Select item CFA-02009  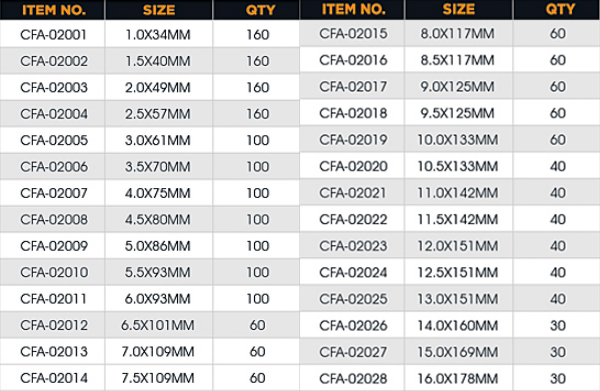pos(54,246)
